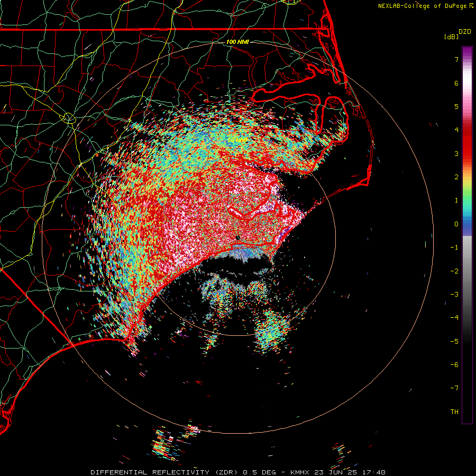Click the TH label below the scale
This screenshot has width=476, height=476.
click(454, 412)
